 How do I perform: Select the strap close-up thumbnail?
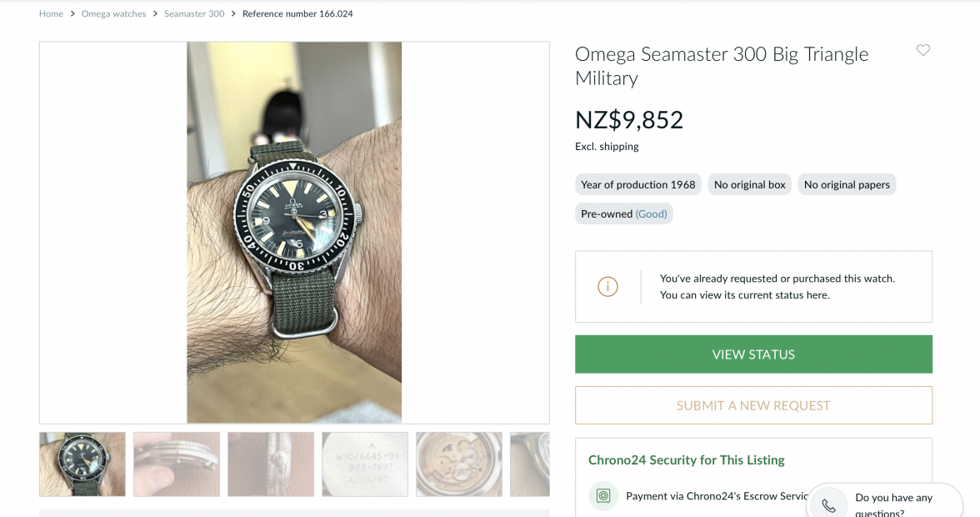(x=271, y=464)
